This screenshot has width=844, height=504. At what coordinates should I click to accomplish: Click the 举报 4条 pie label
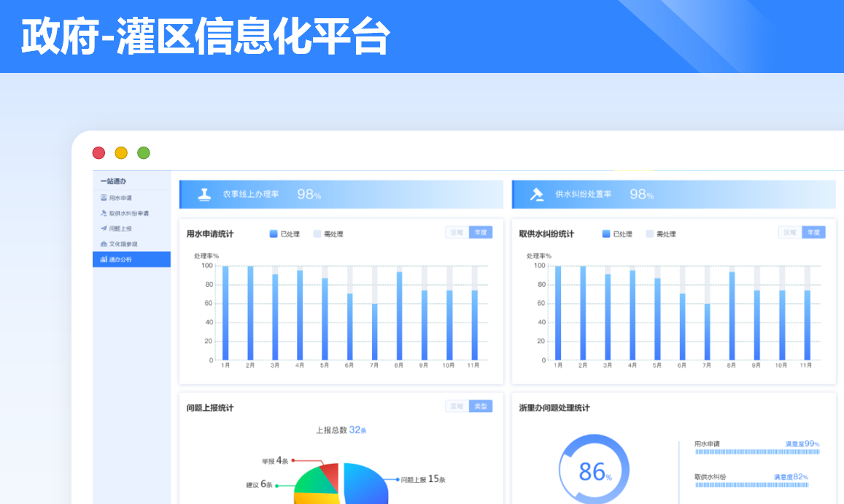pos(275,461)
